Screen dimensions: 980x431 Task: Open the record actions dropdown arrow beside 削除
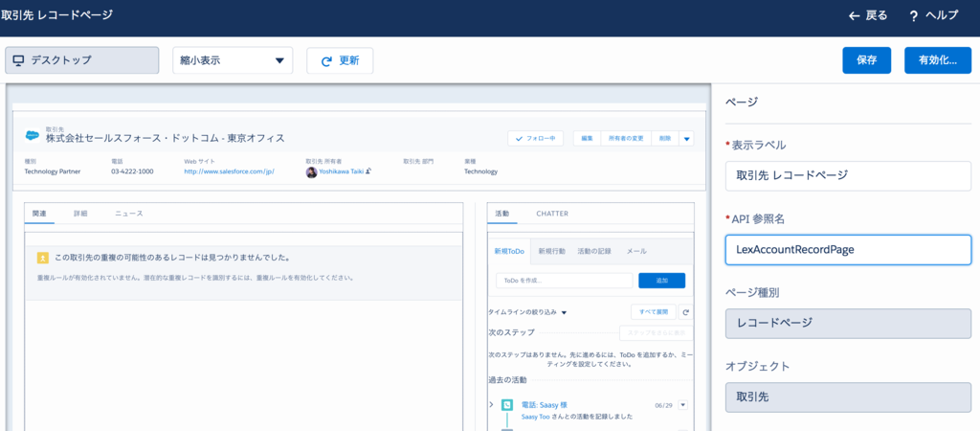tap(687, 139)
